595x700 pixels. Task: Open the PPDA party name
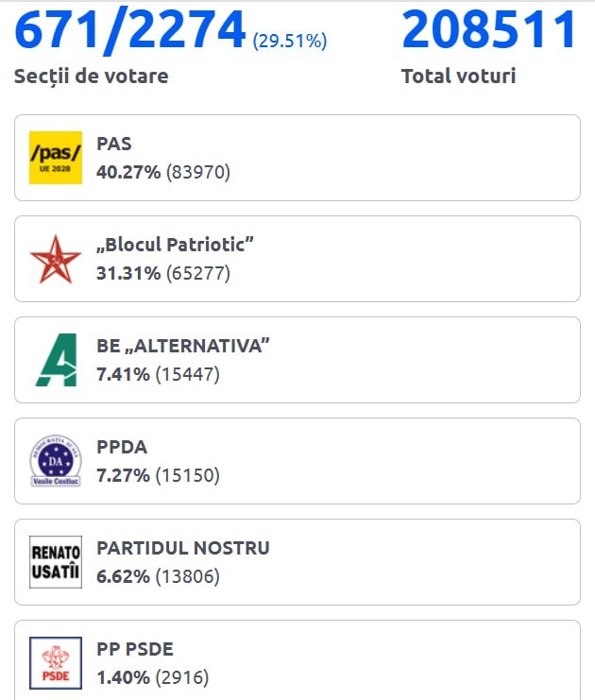(122, 448)
